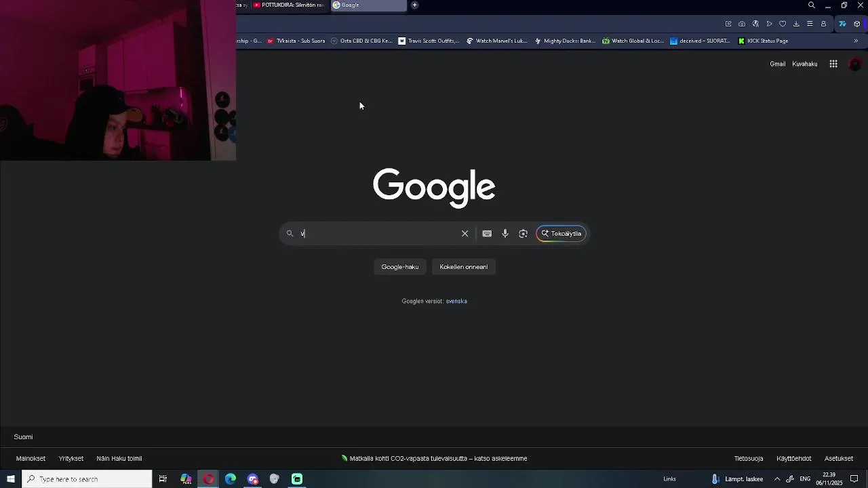Image resolution: width=868 pixels, height=488 pixels.
Task: Open the Osta CBD & CBG bookmark
Action: [x=361, y=41]
